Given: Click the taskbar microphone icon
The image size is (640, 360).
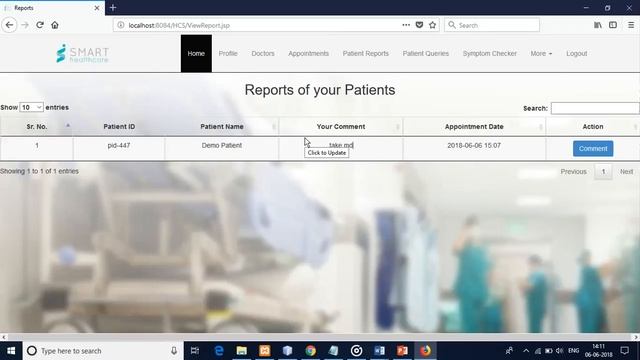Looking at the screenshot, I should tap(174, 351).
